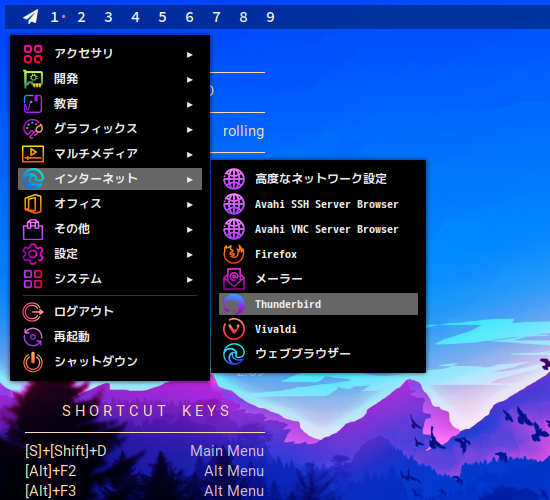
Task: Expand the オフィス submenu arrow
Action: click(x=190, y=205)
